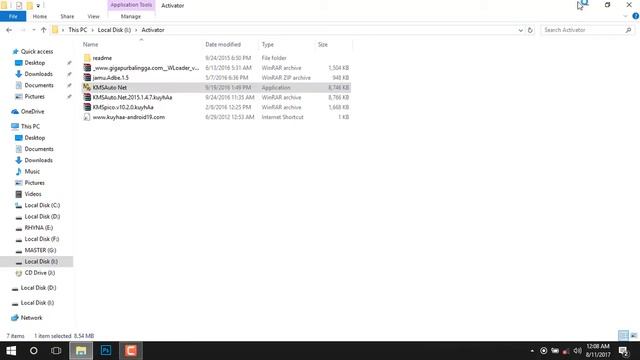Open Network in navigation pane
Viewport: 640px width, 360px height.
[31, 318]
